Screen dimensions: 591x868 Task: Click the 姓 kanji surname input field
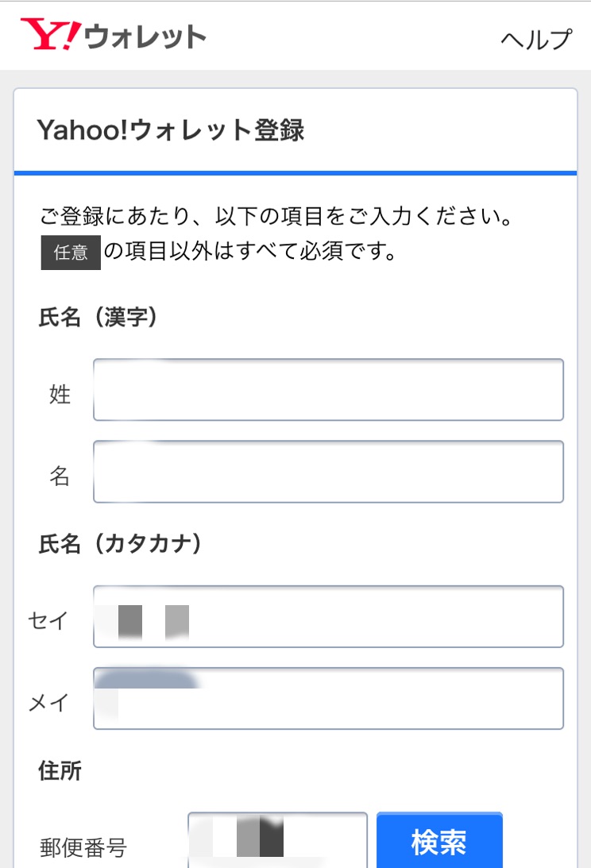[328, 390]
